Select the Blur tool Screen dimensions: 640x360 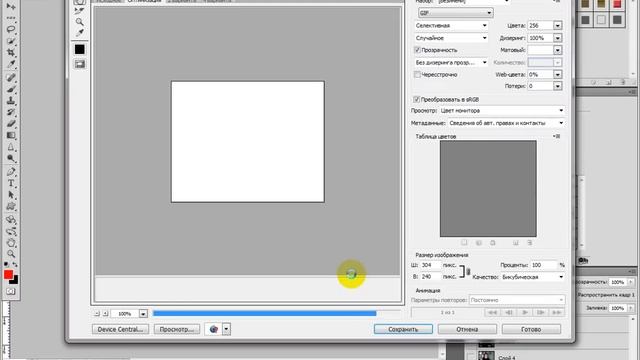click(x=11, y=147)
